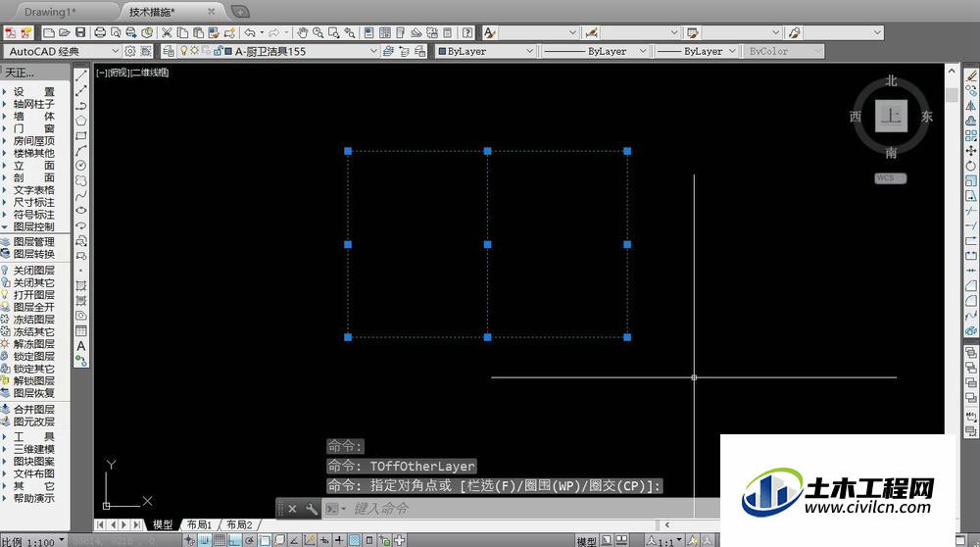Click the Save icon in toolbar
Screen dimensions: 980x547
coord(80,32)
